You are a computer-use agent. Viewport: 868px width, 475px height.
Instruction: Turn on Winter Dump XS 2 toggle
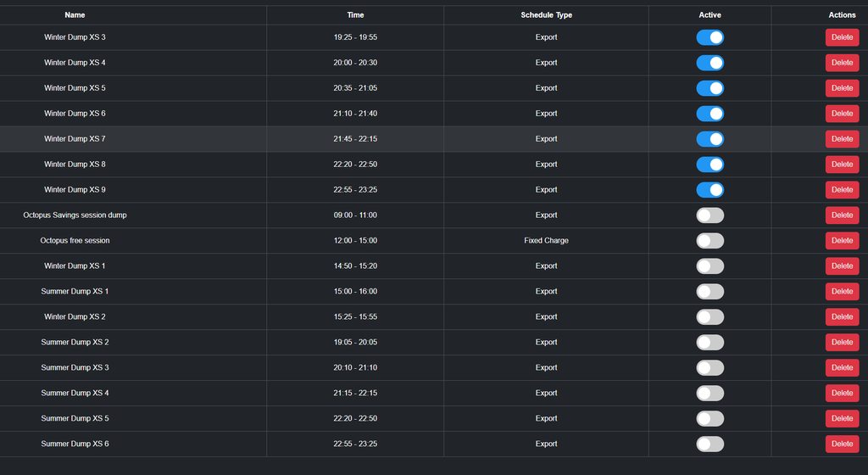click(709, 317)
